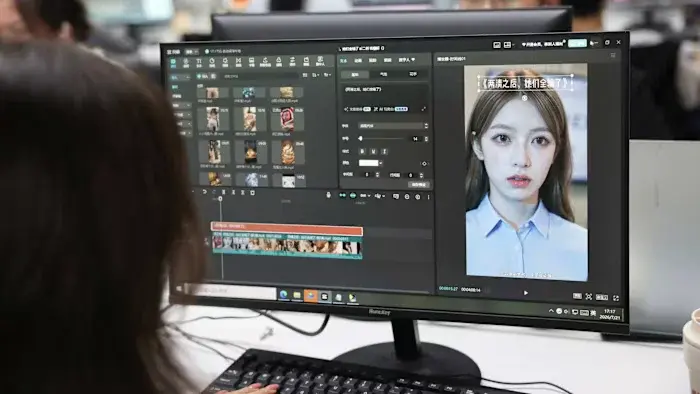Image resolution: width=700 pixels, height=394 pixels.
Task: Open the font family dropdown
Action: [393, 126]
